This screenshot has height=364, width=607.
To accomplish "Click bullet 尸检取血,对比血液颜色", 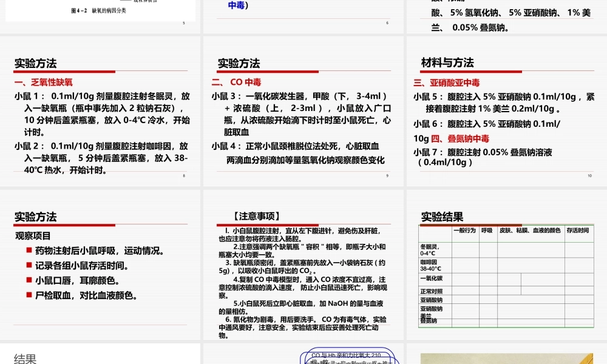I will click(86, 295).
